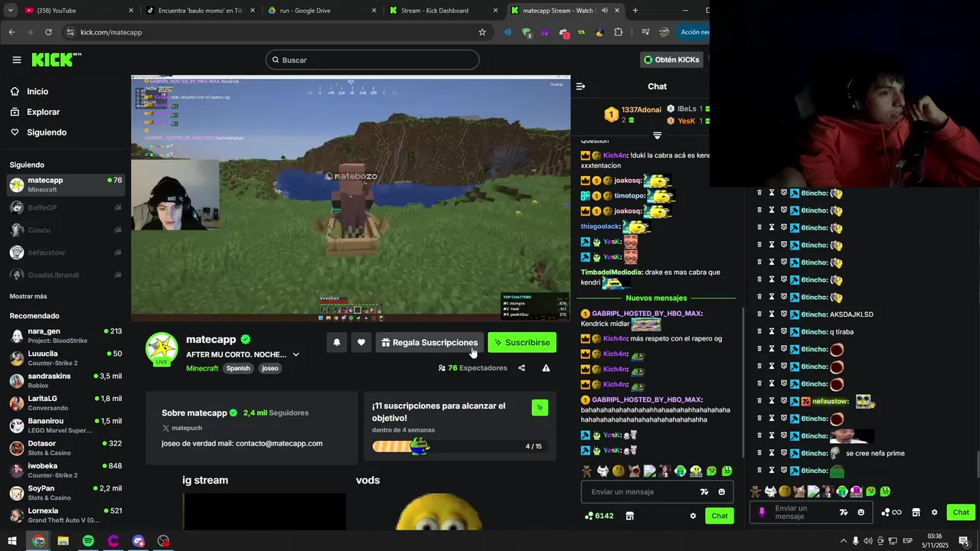Open settings gear in overlay chat panel
The height and width of the screenshot is (551, 980).
(x=934, y=512)
